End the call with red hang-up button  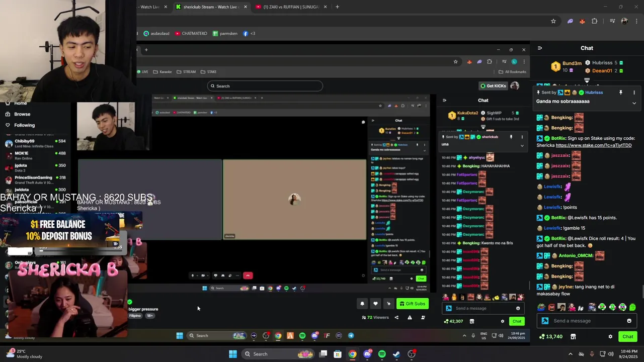(248, 276)
